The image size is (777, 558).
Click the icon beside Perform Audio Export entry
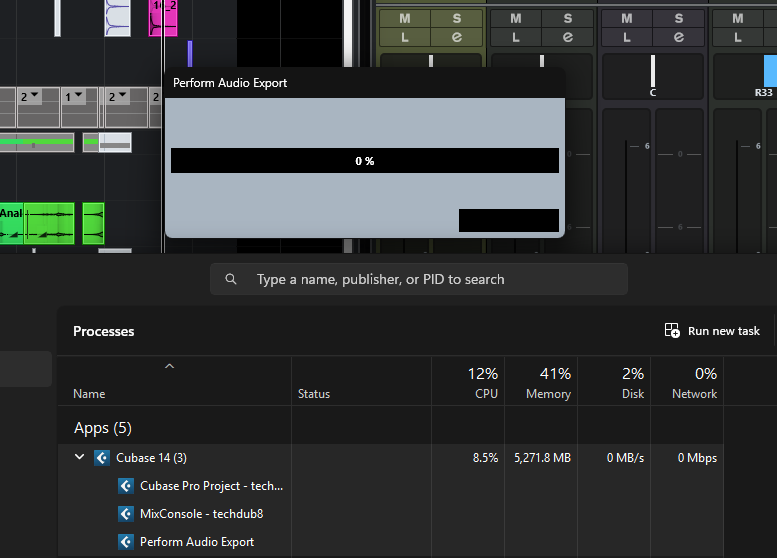pos(126,542)
